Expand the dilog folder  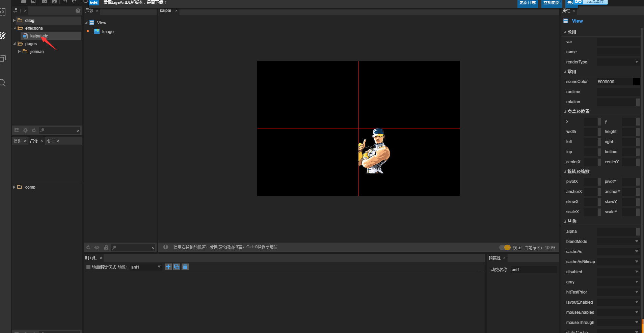coord(14,21)
